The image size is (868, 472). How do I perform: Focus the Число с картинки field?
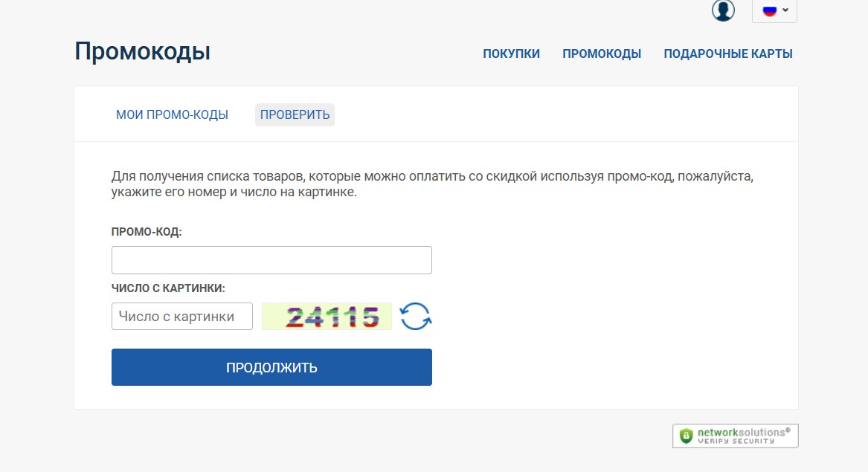click(182, 316)
